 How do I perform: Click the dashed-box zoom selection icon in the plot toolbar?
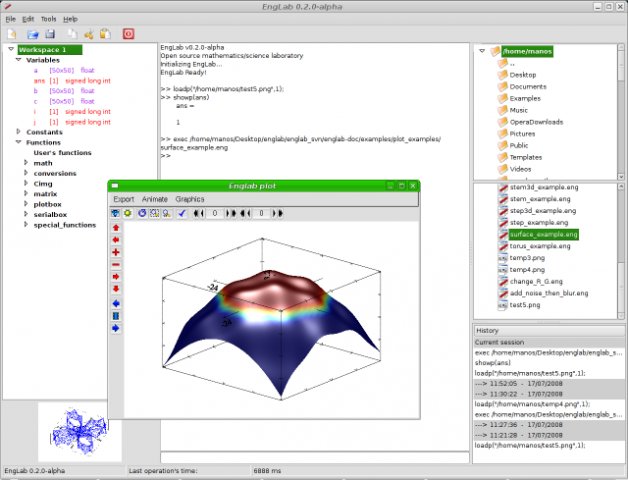coord(154,213)
